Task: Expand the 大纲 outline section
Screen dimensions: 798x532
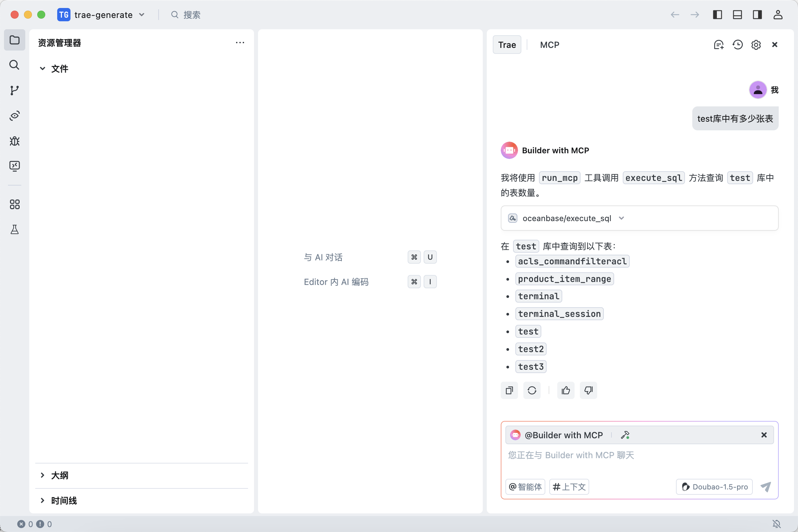Action: coord(60,475)
